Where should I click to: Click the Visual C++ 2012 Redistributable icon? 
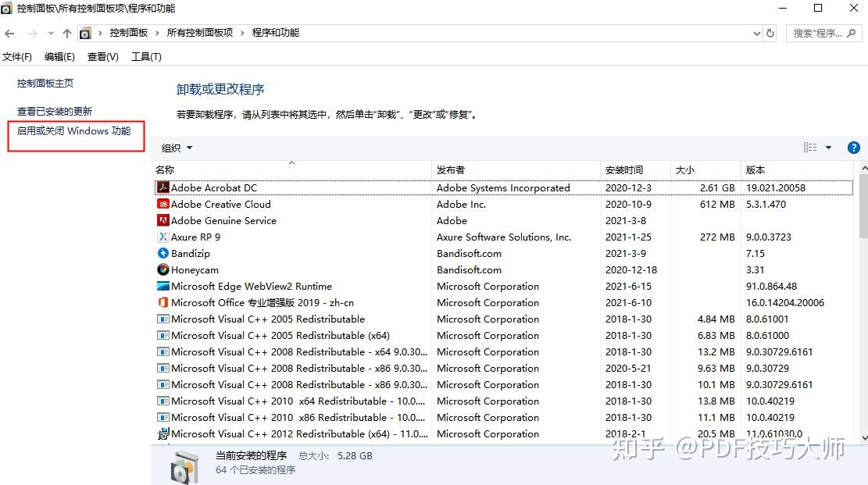tap(163, 434)
